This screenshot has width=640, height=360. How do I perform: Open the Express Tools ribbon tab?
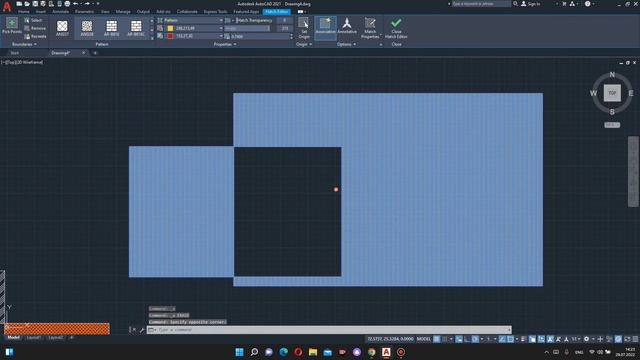pos(216,12)
